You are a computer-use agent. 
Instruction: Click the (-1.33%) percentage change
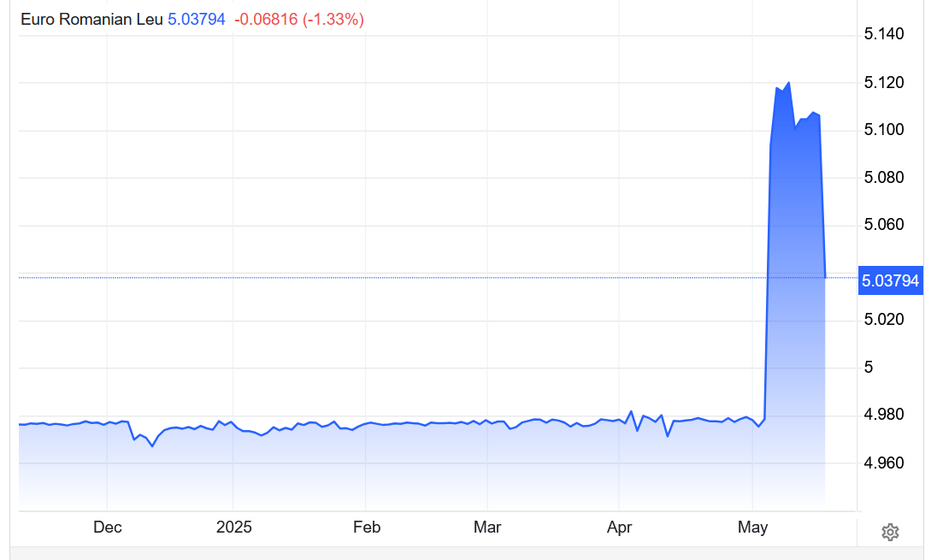pos(333,19)
